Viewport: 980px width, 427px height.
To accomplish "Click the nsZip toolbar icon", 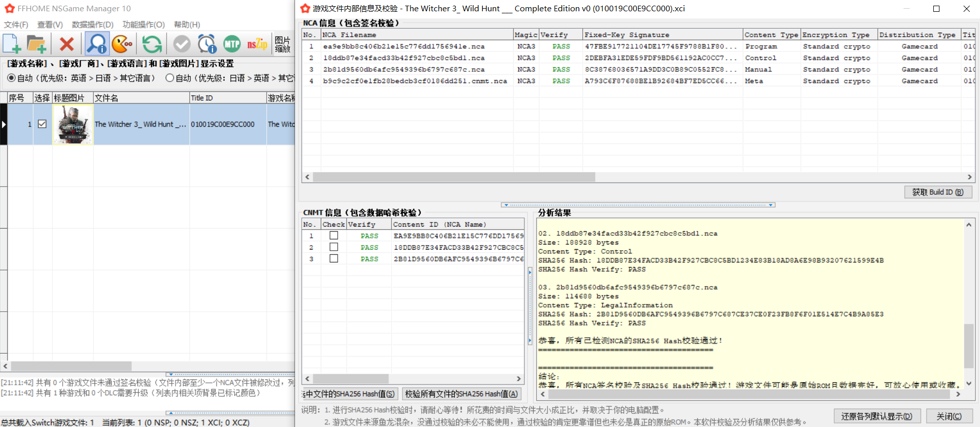I will pyautogui.click(x=257, y=44).
